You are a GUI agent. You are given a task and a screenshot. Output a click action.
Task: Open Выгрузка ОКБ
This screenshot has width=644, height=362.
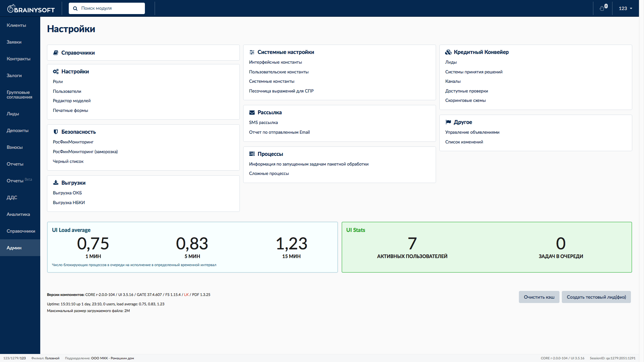(67, 193)
